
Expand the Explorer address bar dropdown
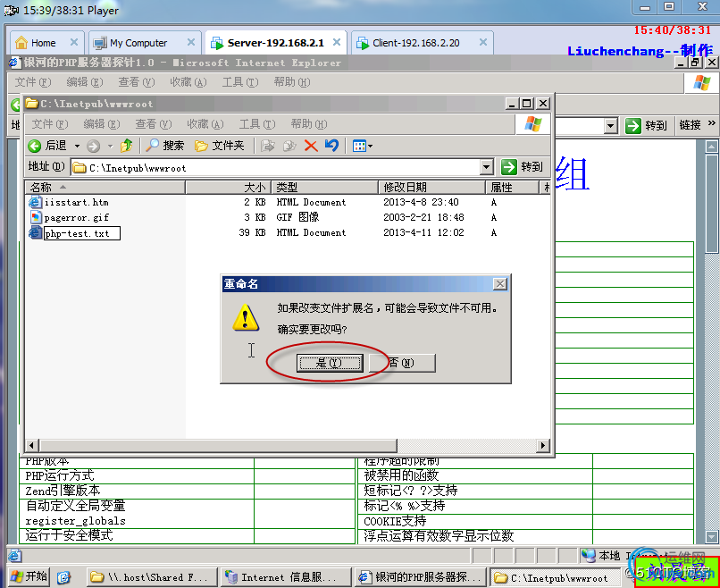pos(487,167)
